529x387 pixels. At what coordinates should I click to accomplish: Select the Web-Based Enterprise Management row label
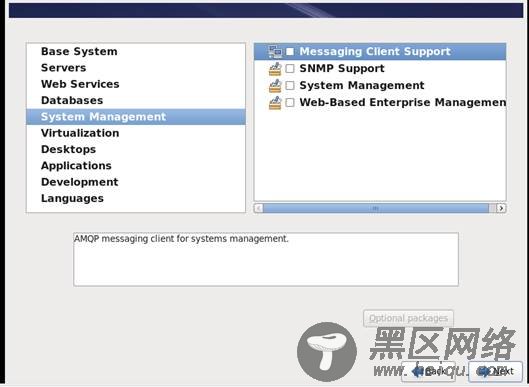click(402, 102)
